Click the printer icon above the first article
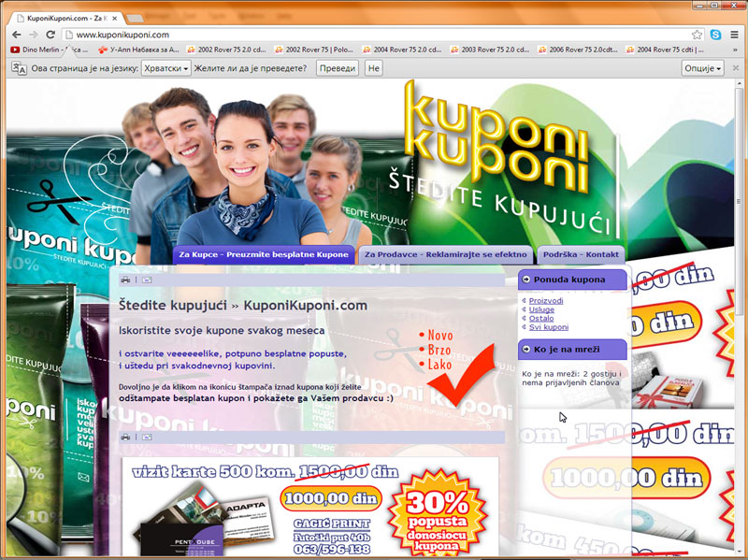Viewport: 748px width, 560px height. coord(125,280)
